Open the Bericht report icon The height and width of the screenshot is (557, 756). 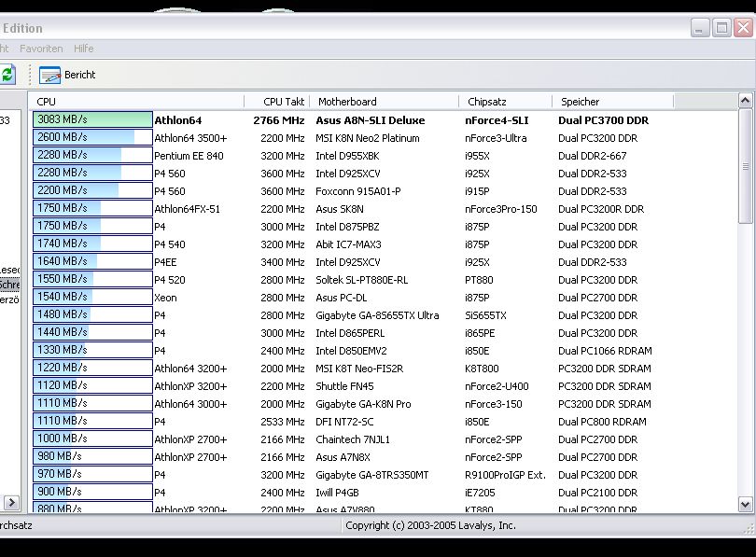tap(49, 76)
